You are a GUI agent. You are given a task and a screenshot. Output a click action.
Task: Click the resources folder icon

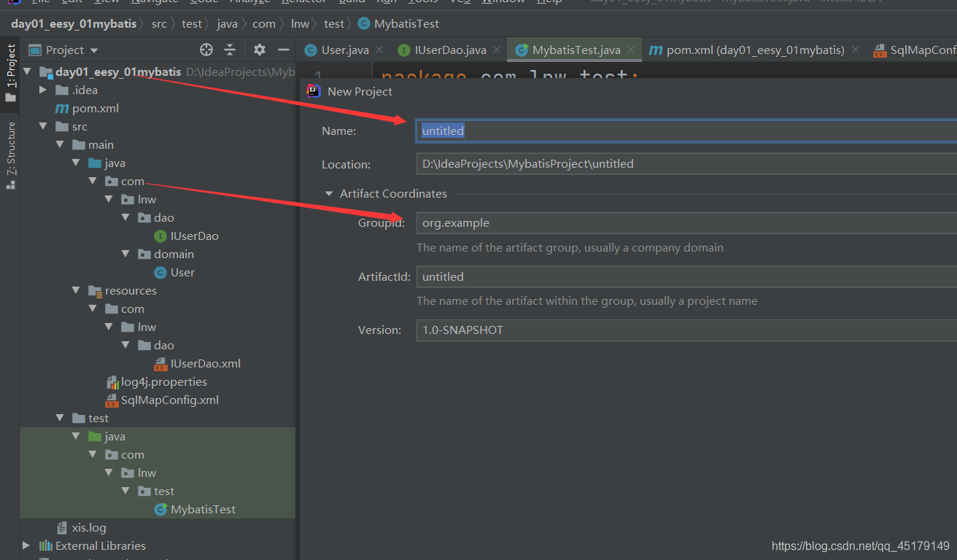click(95, 290)
